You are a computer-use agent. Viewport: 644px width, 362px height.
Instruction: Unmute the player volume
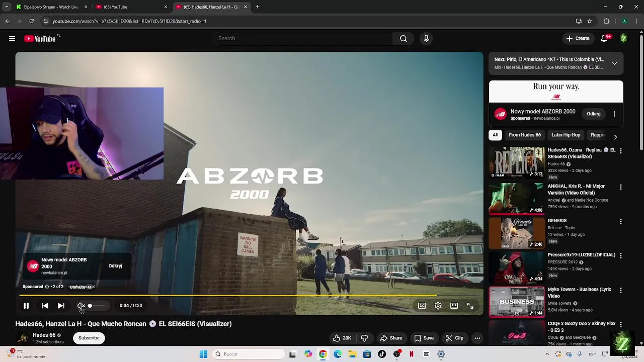click(x=80, y=306)
